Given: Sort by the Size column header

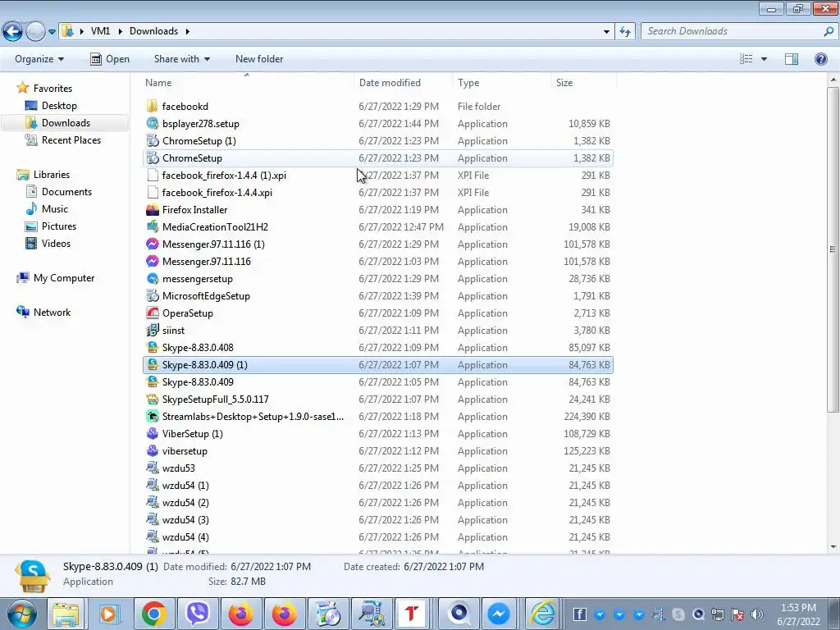Looking at the screenshot, I should [583, 83].
